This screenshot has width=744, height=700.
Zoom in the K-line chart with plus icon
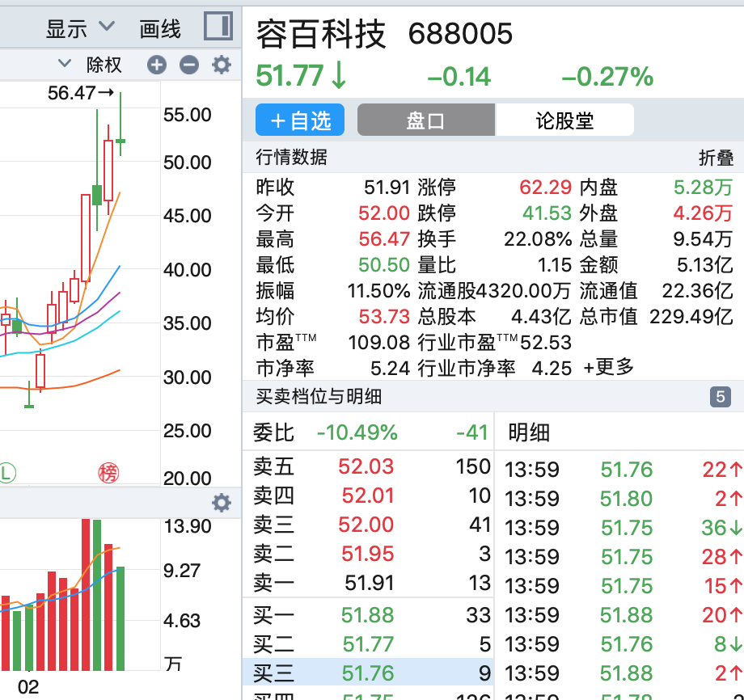(157, 65)
